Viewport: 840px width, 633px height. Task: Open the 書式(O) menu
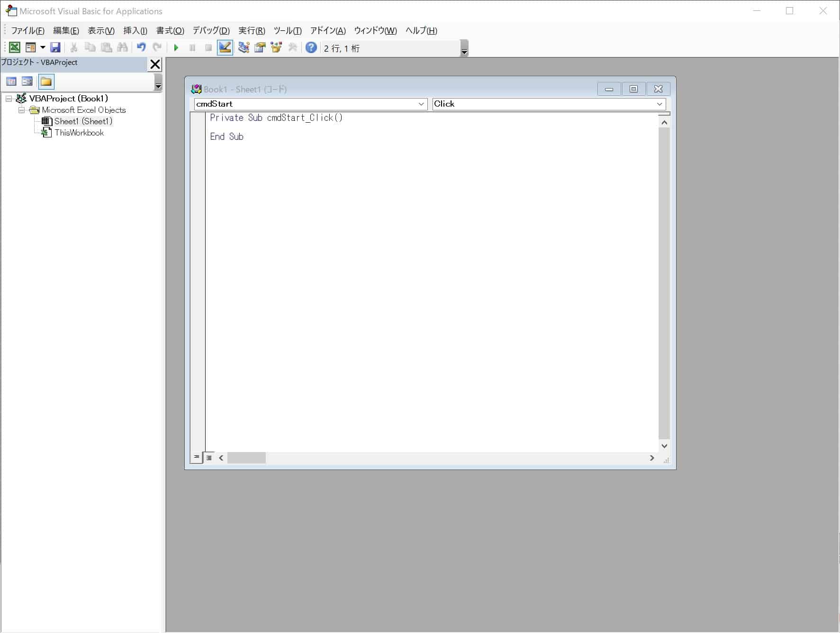(170, 31)
